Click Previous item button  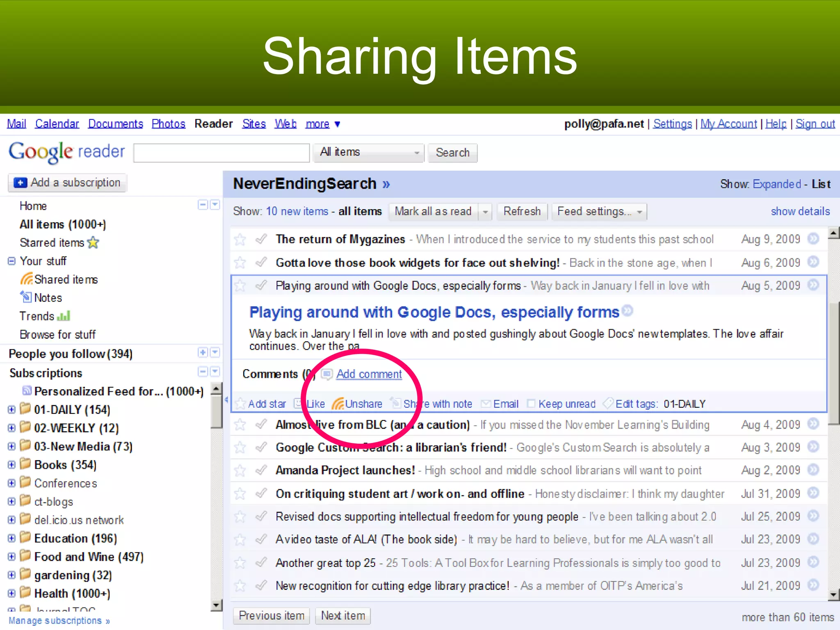[272, 616]
